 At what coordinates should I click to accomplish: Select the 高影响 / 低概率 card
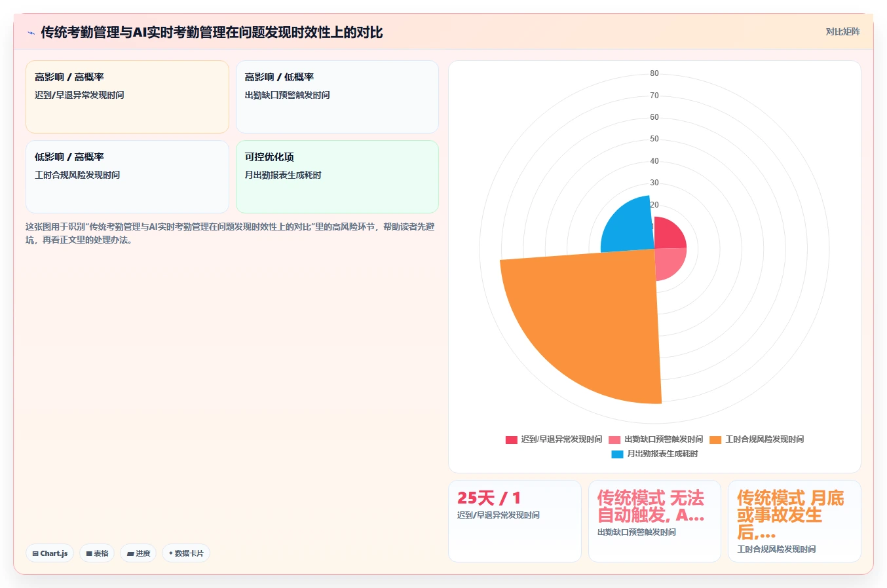tap(337, 97)
